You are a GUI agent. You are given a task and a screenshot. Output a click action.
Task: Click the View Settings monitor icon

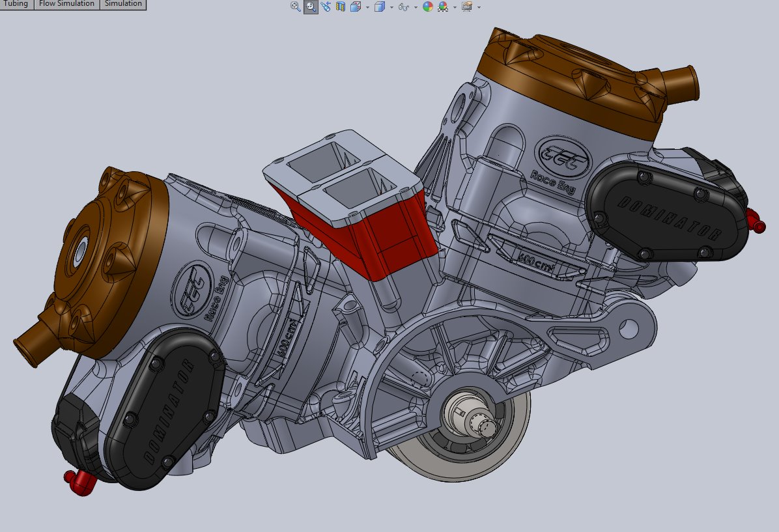click(x=466, y=7)
